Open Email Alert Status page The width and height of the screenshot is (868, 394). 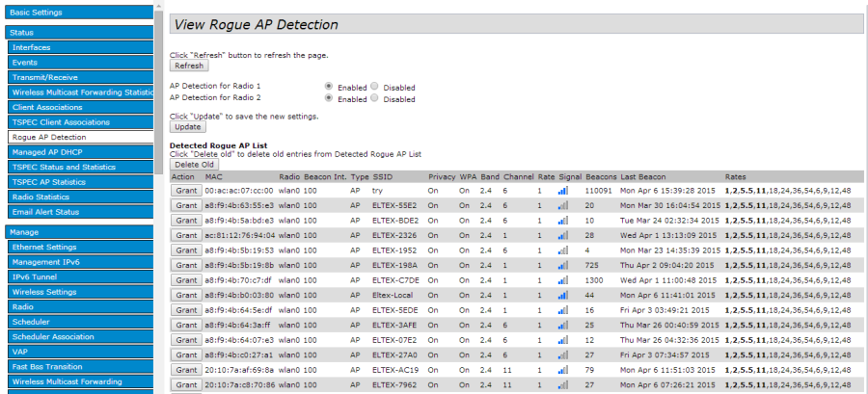pyautogui.click(x=77, y=212)
